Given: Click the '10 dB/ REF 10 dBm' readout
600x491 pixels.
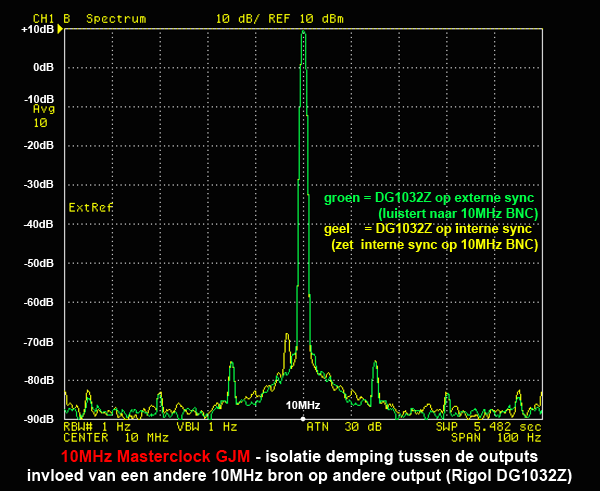Looking at the screenshot, I should (280, 19).
